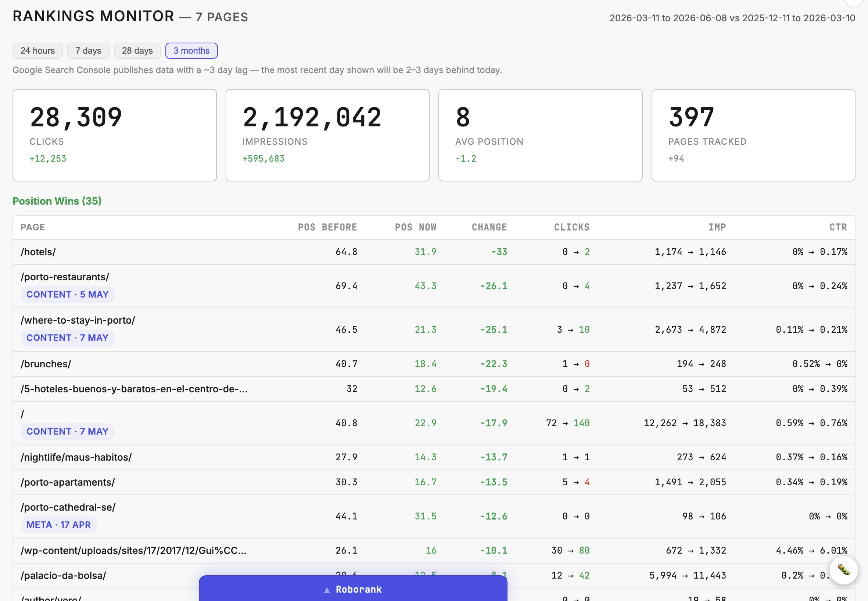Click the +94 pages tracked delta

[676, 159]
